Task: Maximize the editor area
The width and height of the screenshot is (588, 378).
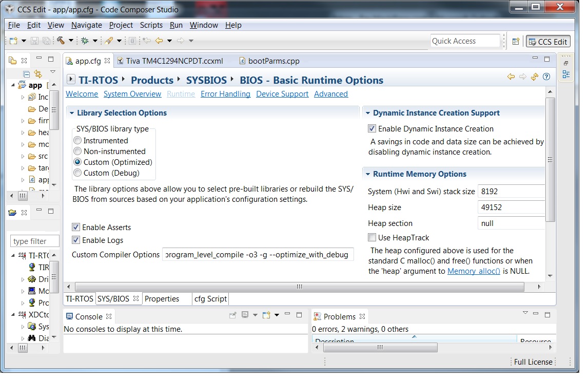Action: tap(547, 59)
